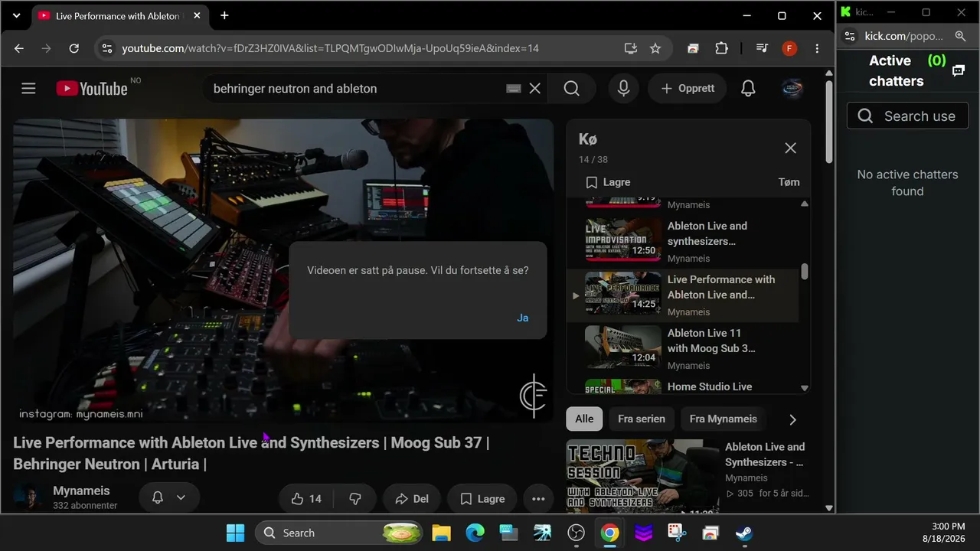The image size is (980, 551).
Task: View site information for youtube.com
Action: [106, 48]
